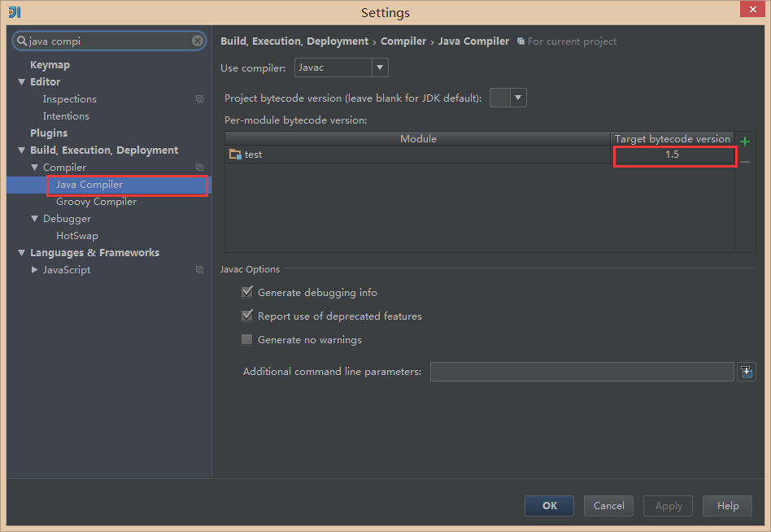Open Inspections settings page

coord(70,98)
